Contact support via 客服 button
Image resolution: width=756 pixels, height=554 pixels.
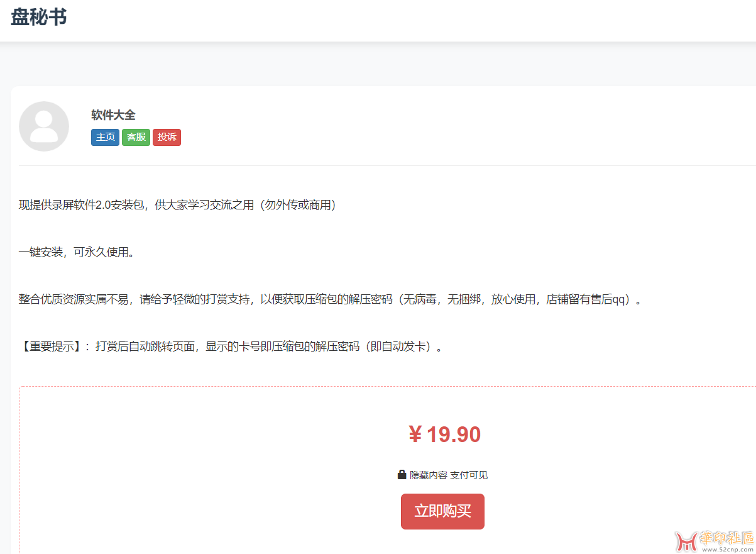(136, 137)
